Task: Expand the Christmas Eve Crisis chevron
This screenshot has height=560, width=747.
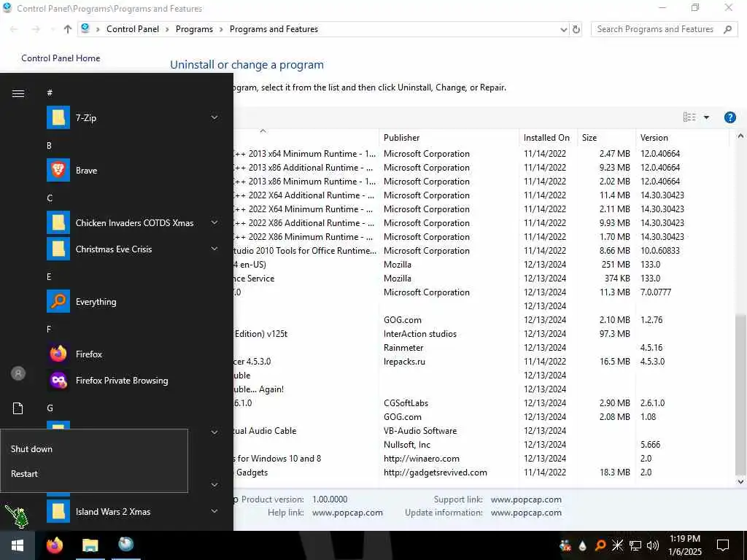Action: [214, 249]
